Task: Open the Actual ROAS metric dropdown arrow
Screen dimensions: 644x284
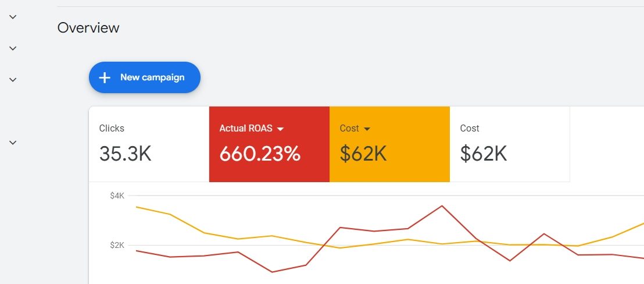Action: (x=280, y=129)
